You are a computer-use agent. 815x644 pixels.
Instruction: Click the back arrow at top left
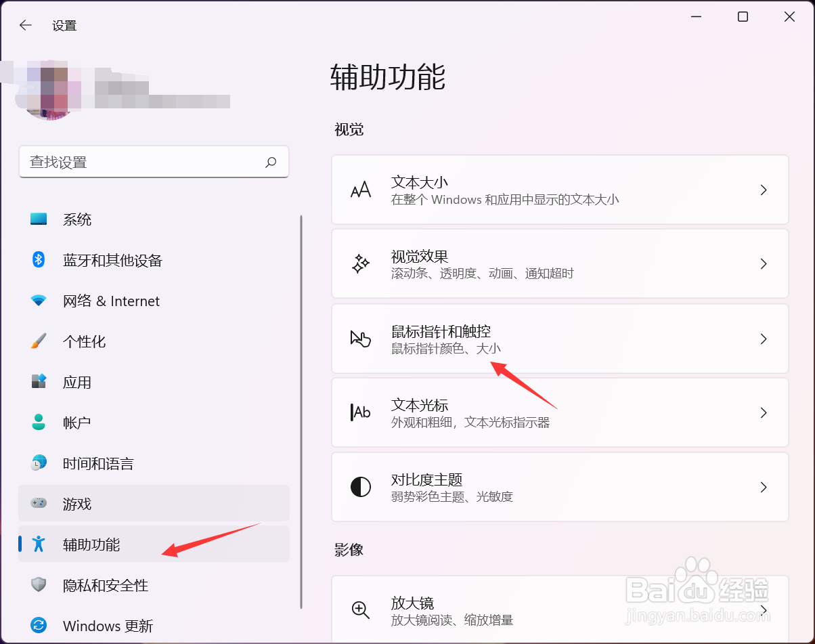pos(25,25)
